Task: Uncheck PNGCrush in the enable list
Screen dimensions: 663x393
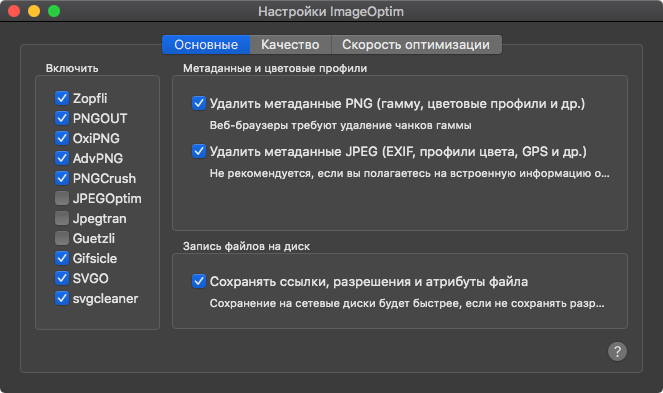Action: click(62, 178)
